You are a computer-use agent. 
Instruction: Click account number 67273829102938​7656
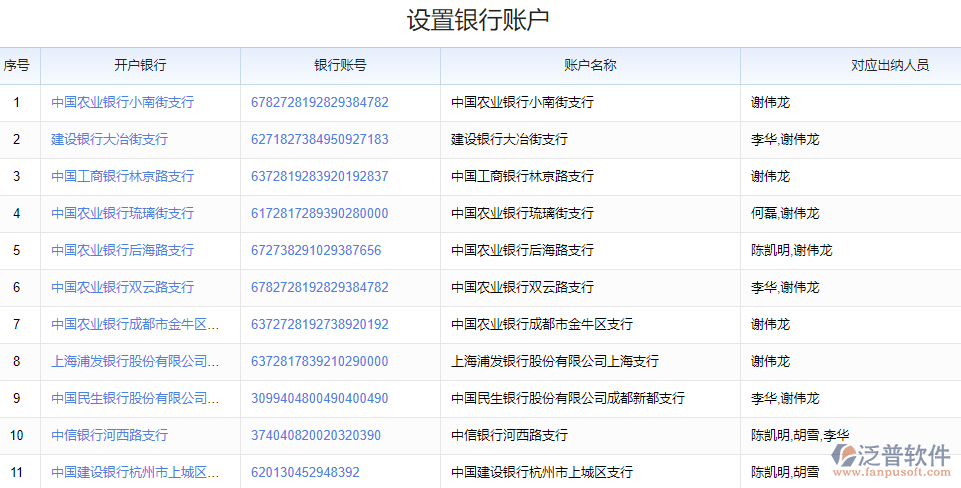316,250
